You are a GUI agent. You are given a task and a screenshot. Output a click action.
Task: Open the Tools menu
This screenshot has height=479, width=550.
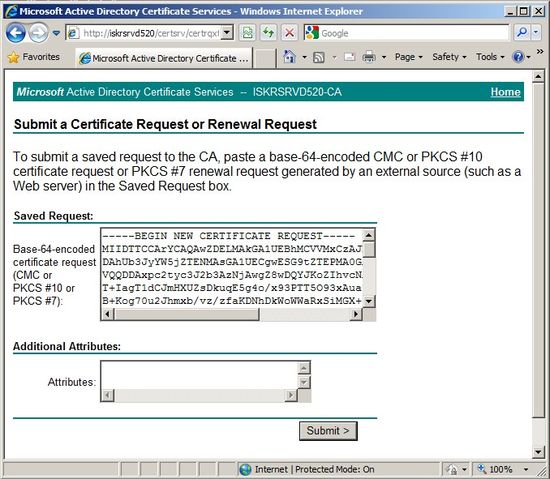[x=490, y=57]
